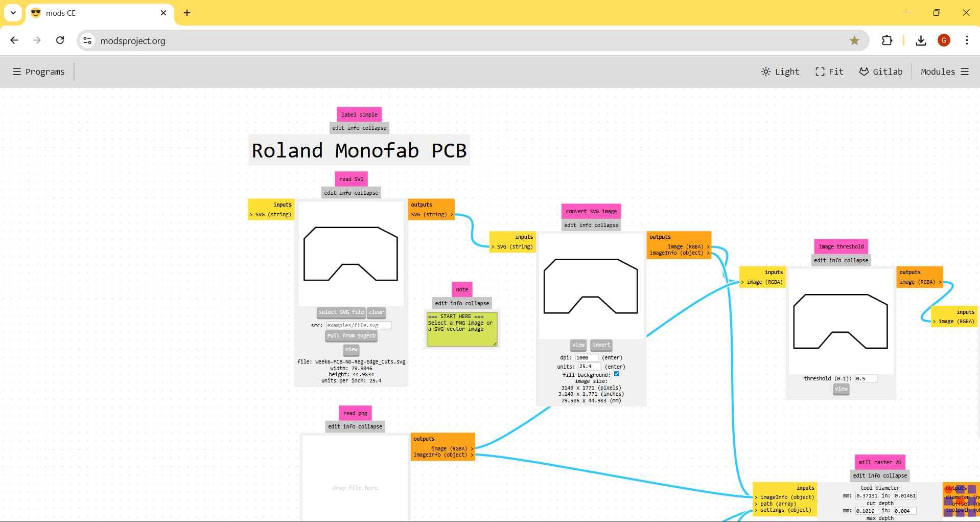Focus the src file path field

(x=358, y=325)
